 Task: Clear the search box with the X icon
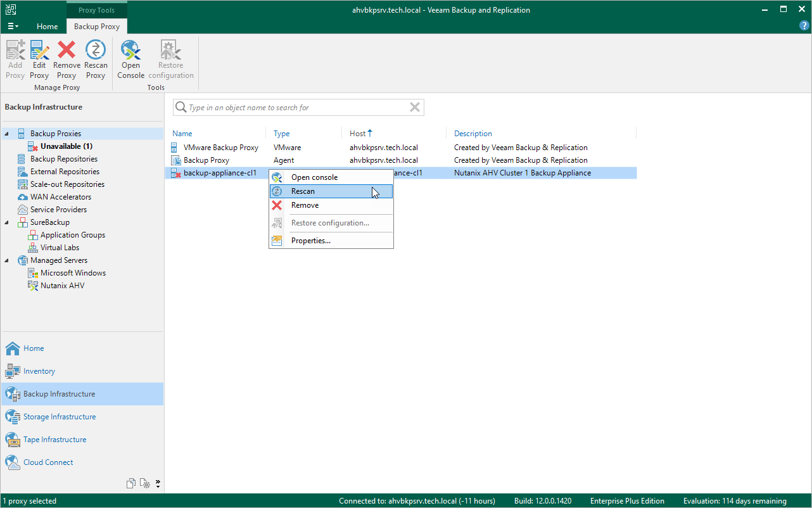pos(415,108)
